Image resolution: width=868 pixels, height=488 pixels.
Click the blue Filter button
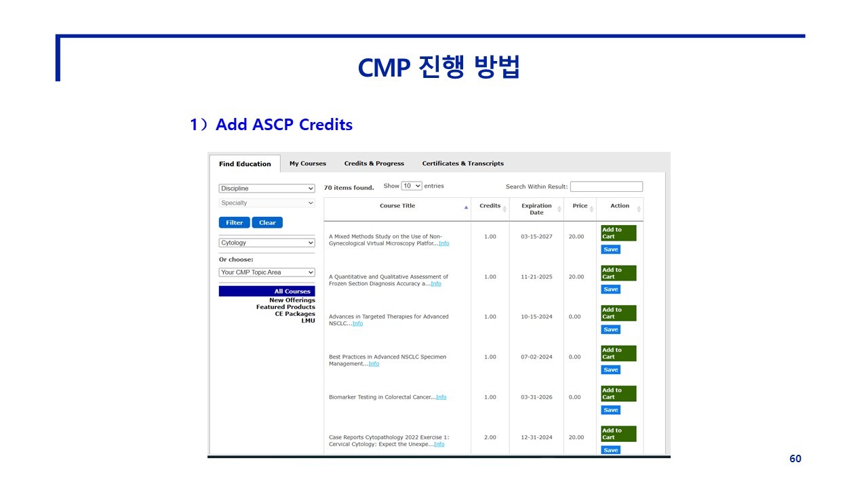tap(235, 222)
